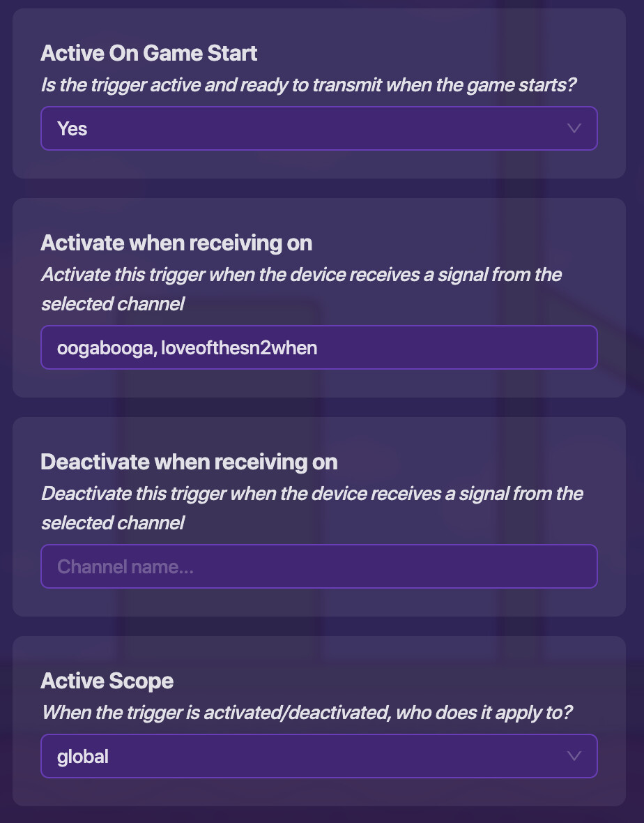The image size is (644, 823).
Task: Click the "Deactivate this trigger when" description text
Action: pos(312,494)
